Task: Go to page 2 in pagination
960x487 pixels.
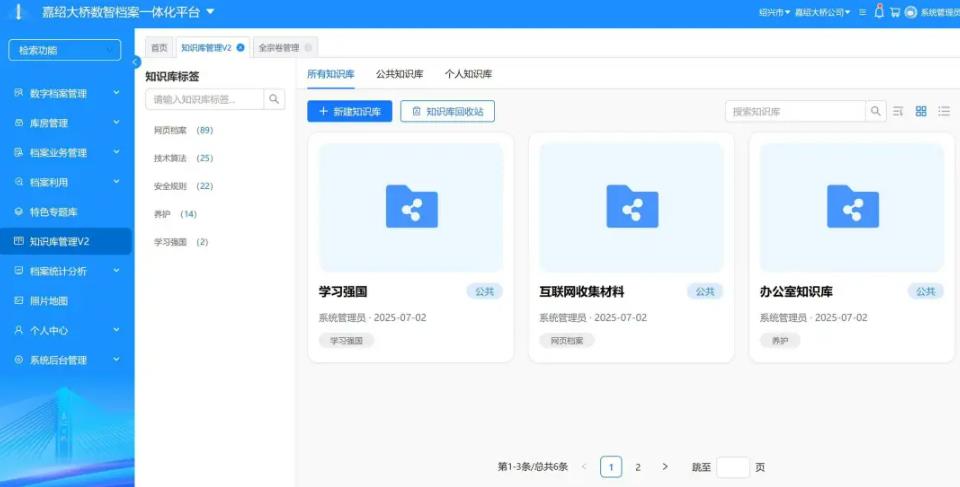Action: [x=638, y=467]
